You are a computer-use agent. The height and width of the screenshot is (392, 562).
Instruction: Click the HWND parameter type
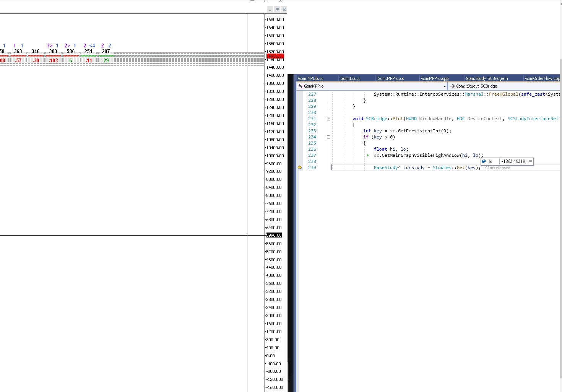pos(411,119)
